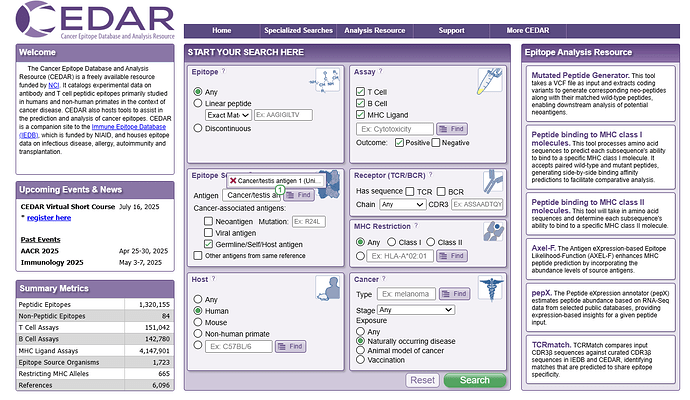Uncheck the T Cell assay checkbox

pyautogui.click(x=360, y=92)
